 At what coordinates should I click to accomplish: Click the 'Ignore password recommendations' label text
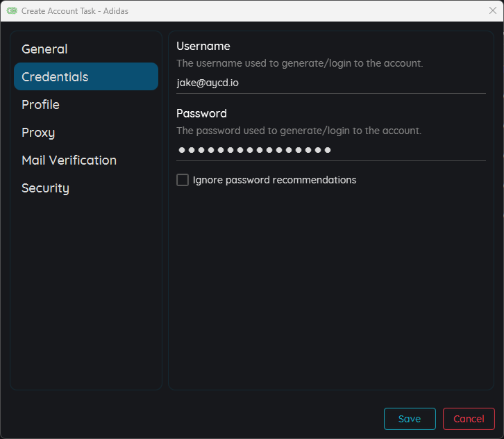coord(274,180)
